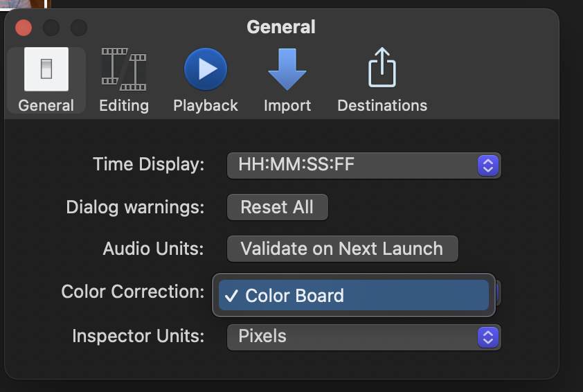Close the preferences window with red button

click(24, 28)
